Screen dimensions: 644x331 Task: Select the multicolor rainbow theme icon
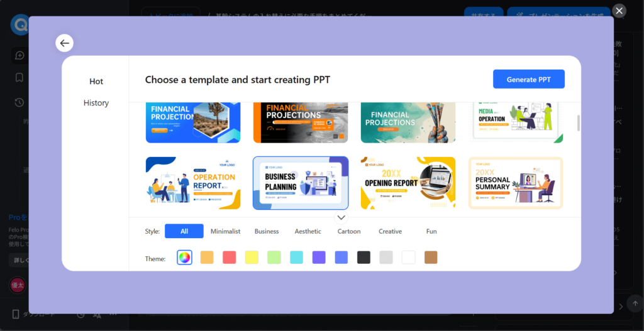(184, 258)
